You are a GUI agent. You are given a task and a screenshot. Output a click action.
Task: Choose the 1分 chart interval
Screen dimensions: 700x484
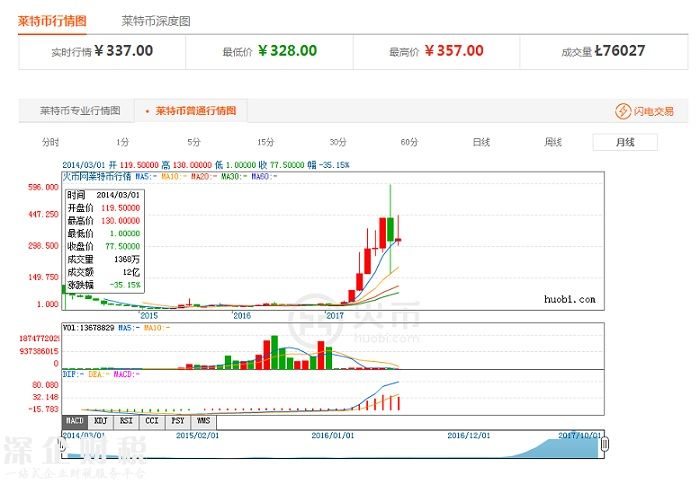click(x=122, y=142)
